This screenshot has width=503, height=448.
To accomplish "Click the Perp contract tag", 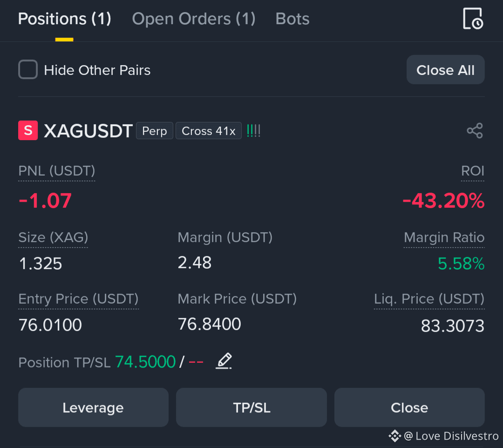I will click(x=155, y=131).
